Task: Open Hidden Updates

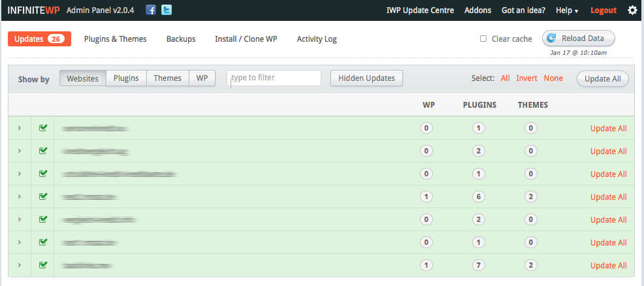Action: (x=367, y=78)
